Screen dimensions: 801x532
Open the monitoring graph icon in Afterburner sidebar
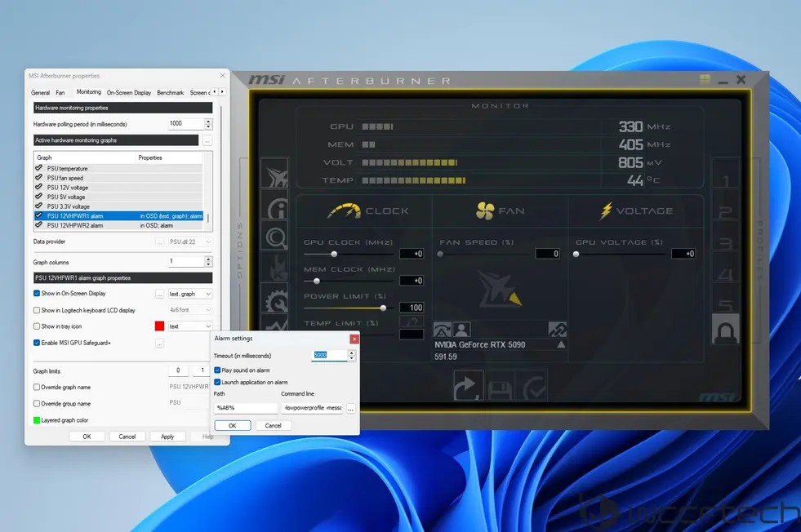276,324
